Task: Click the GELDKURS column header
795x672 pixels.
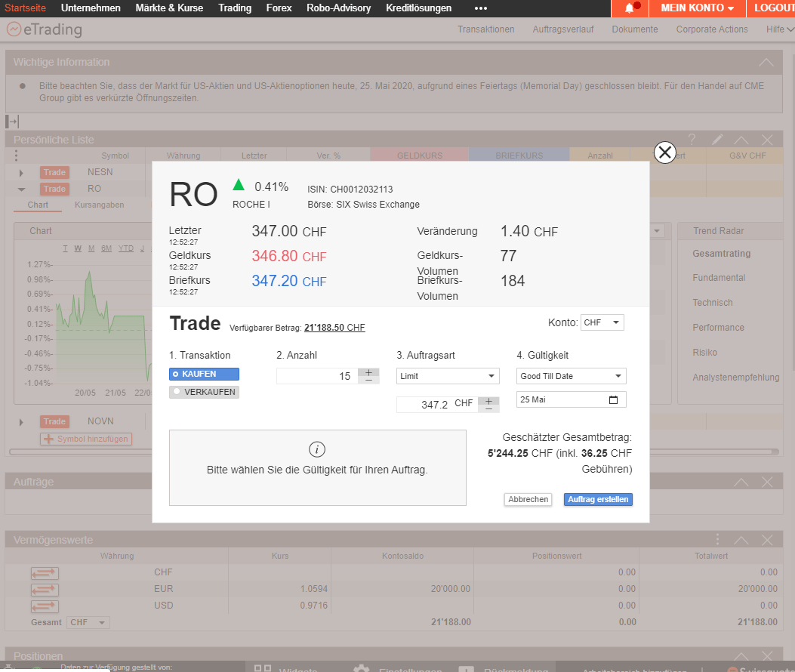Action: [419, 156]
